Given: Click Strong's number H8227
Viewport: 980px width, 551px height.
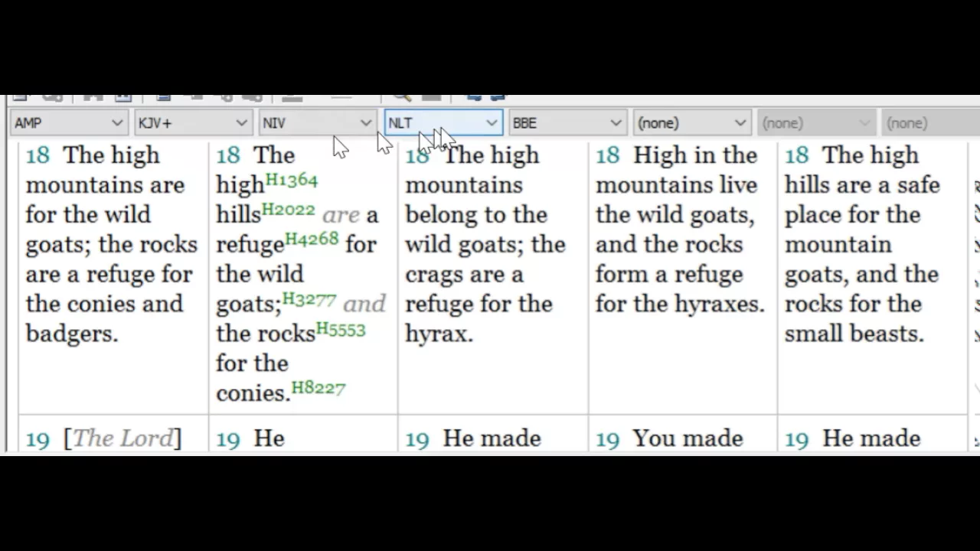Looking at the screenshot, I should (318, 388).
